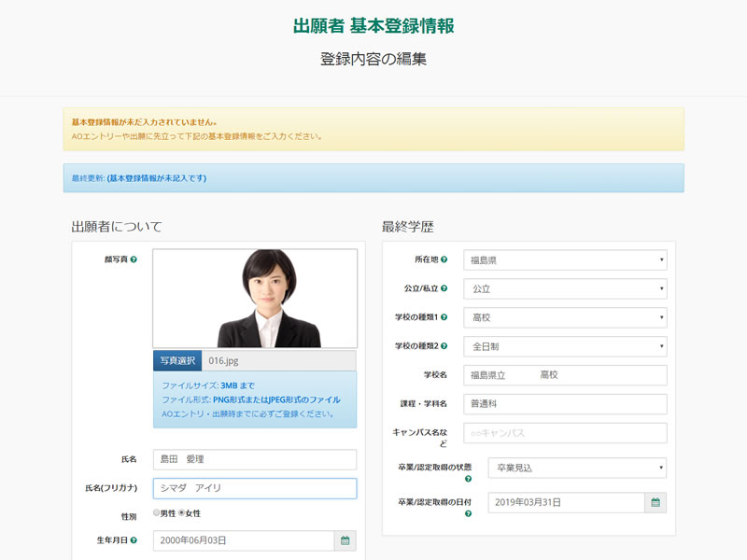Image resolution: width=747 pixels, height=560 pixels.
Task: Open 公立/私立 dropdown
Action: [x=565, y=288]
